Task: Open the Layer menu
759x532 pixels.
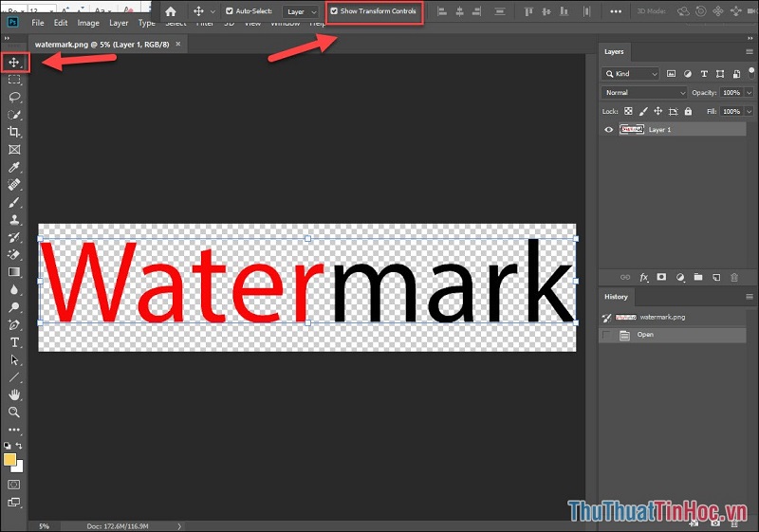Action: (x=119, y=23)
